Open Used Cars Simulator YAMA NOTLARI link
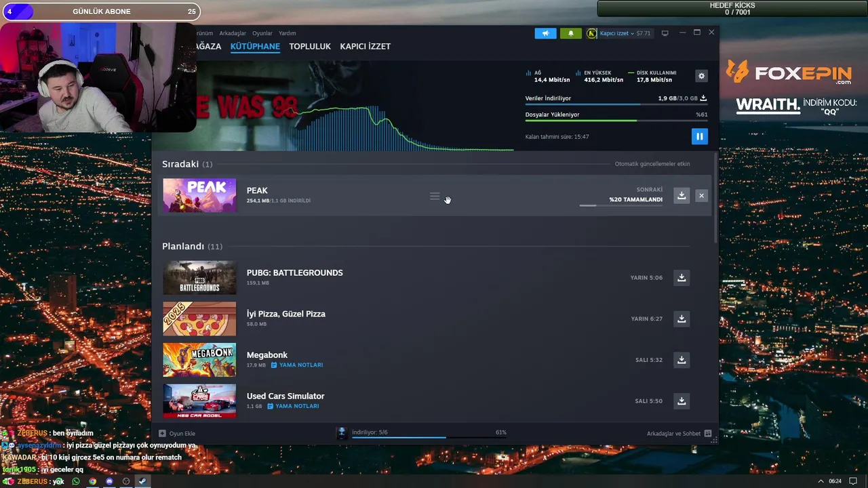 [293, 406]
